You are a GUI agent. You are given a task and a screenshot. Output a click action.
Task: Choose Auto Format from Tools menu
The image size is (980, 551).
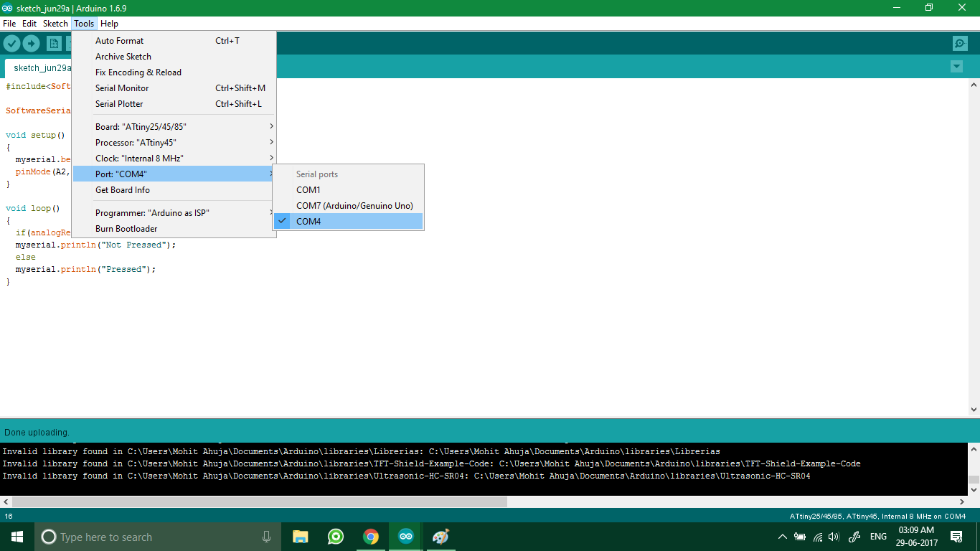174,41
